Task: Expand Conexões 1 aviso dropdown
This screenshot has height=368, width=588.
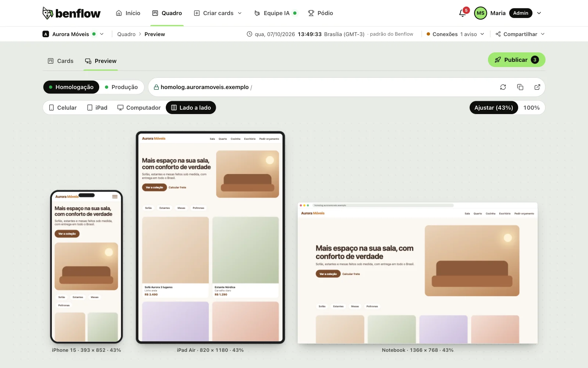Action: pyautogui.click(x=455, y=34)
